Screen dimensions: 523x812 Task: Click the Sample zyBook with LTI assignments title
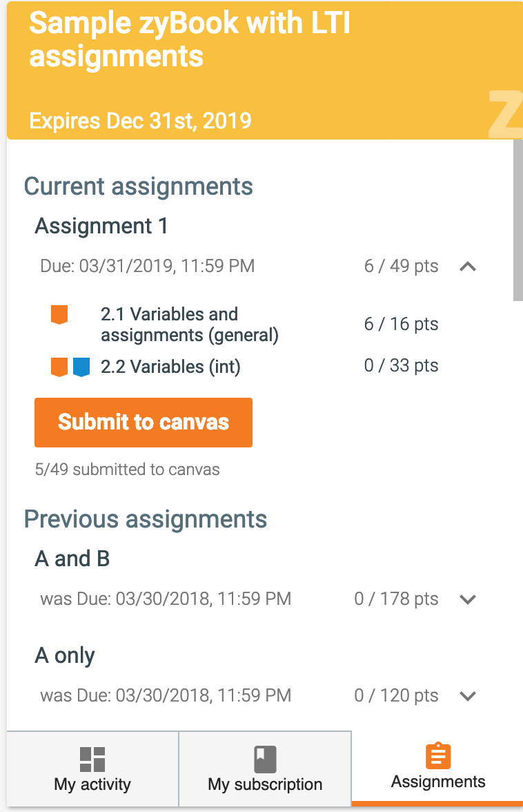[x=190, y=39]
